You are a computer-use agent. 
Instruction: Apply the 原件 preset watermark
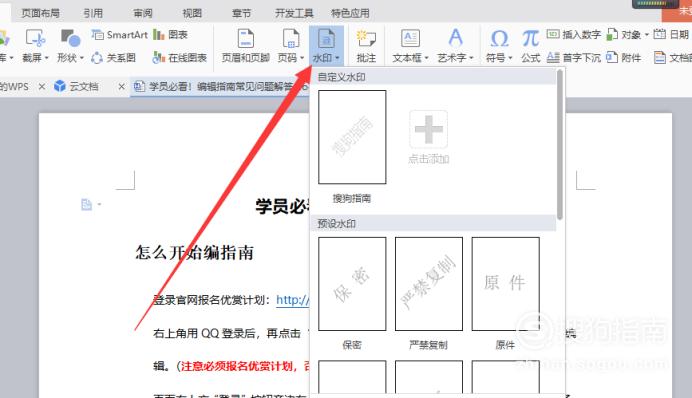505,284
